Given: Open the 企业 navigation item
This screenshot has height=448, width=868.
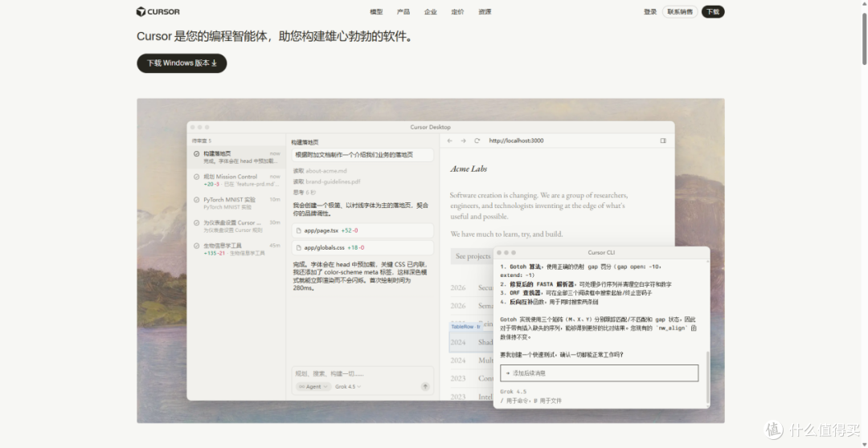Looking at the screenshot, I should pos(431,11).
